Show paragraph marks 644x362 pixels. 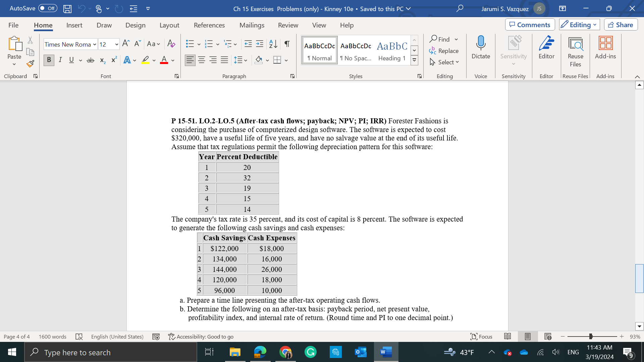point(286,44)
